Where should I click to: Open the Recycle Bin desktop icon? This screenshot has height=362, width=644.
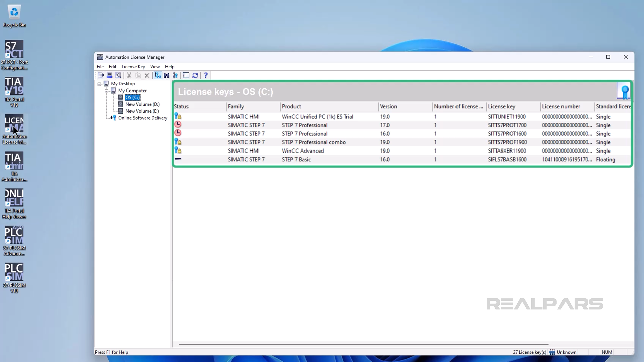pos(14,16)
